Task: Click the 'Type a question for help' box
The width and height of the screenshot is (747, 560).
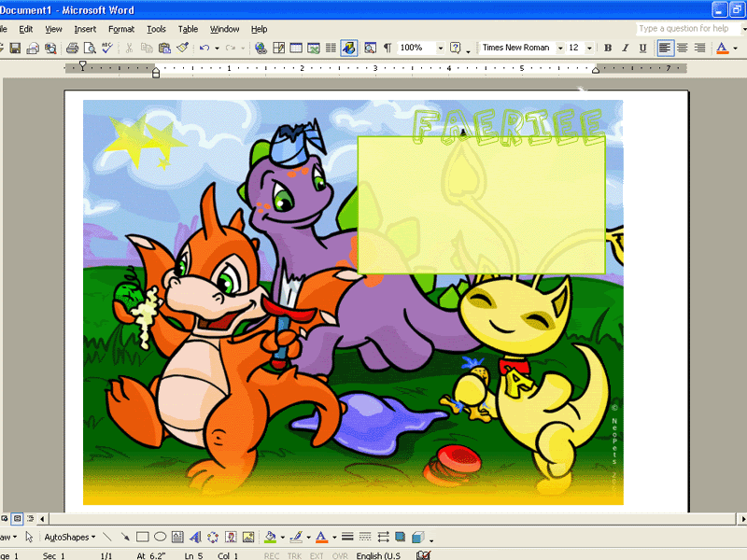Action: pos(688,29)
